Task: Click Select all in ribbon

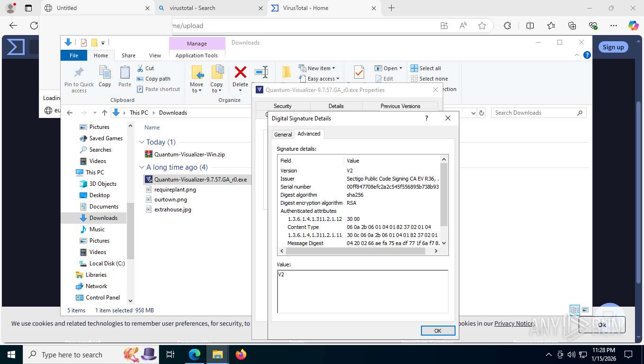Action: point(426,68)
